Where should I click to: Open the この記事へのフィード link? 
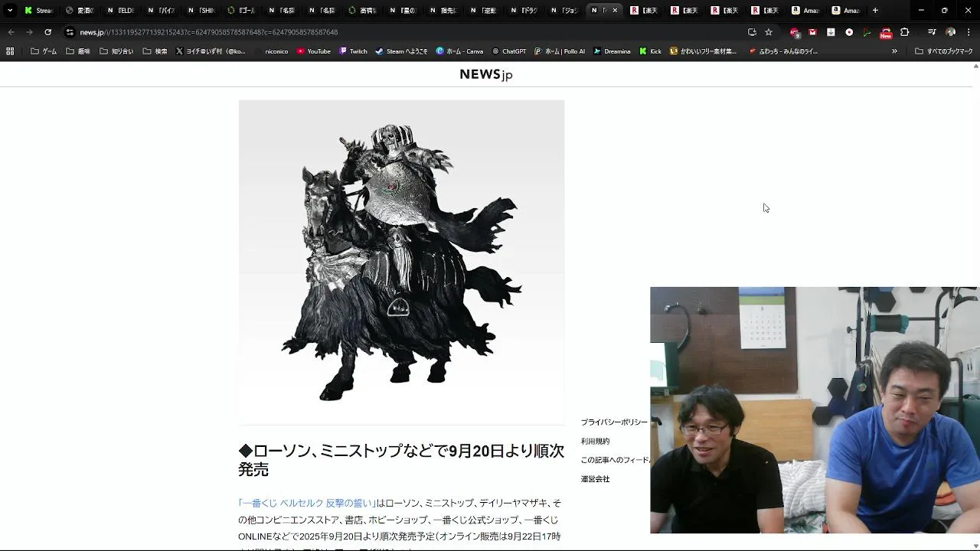click(615, 460)
